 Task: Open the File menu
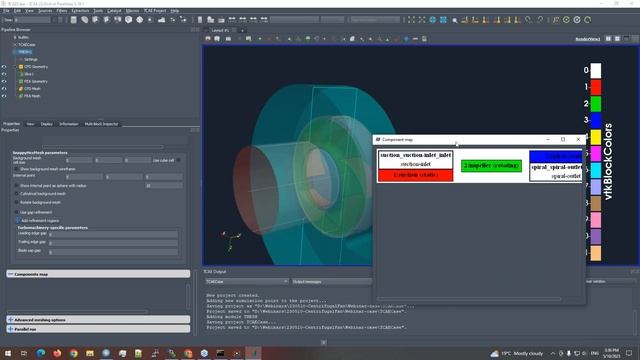tap(6, 11)
